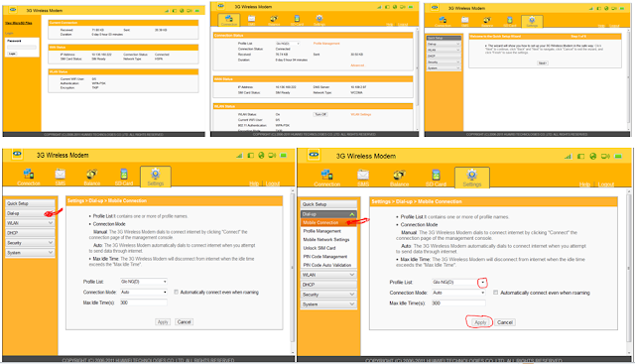Open SMS icon in Connection Status screenshot
Screen dimensions: 635x364
pyautogui.click(x=251, y=19)
